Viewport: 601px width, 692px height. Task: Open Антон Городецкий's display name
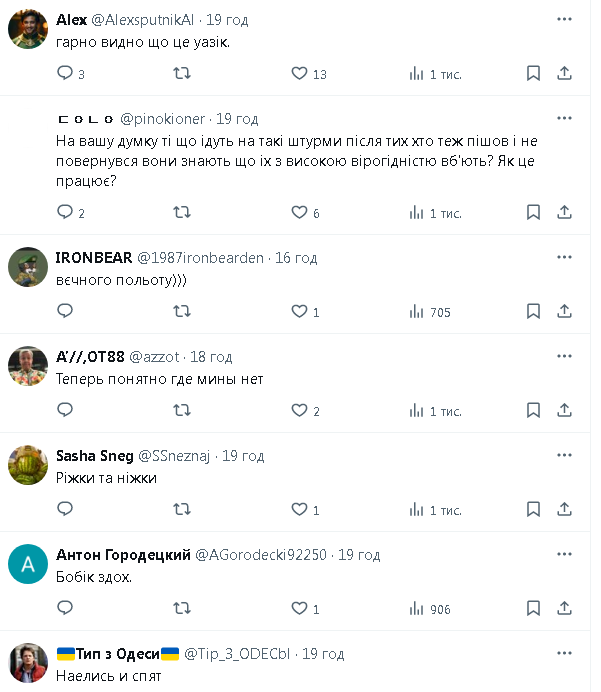click(123, 555)
